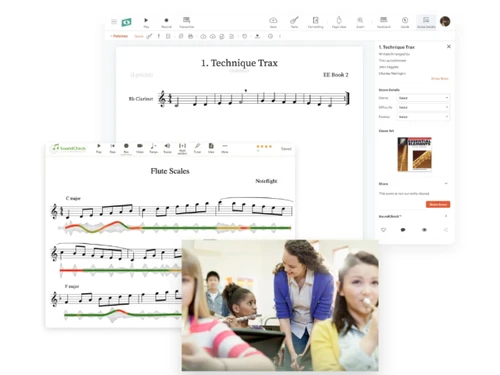500x375 pixels.
Task: Expand the Palettes menu
Action: pyautogui.click(x=119, y=36)
